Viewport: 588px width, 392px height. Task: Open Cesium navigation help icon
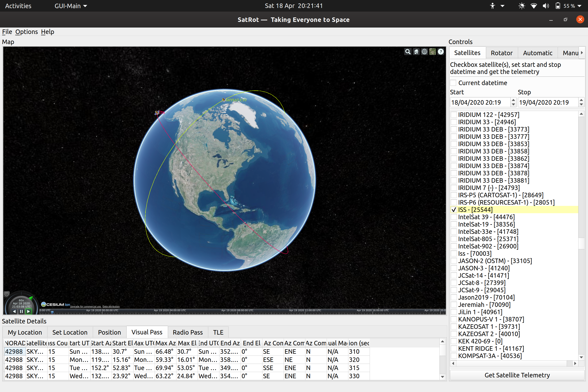coord(441,52)
